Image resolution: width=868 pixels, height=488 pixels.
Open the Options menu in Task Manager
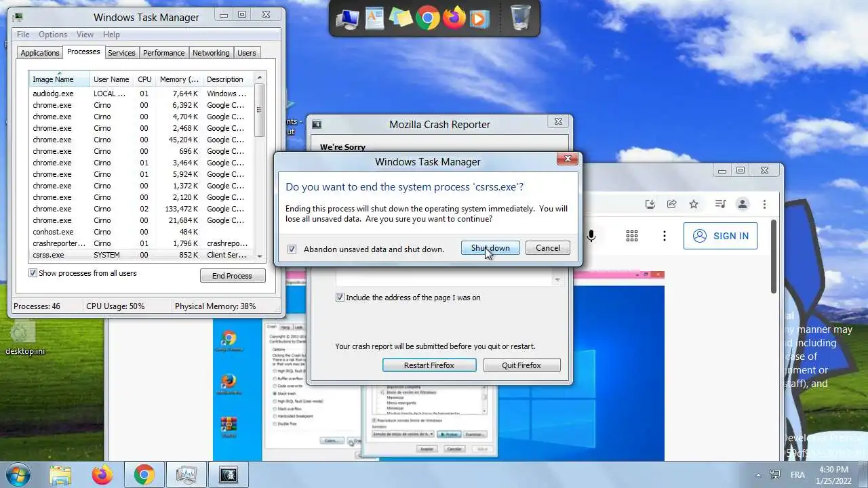(53, 35)
